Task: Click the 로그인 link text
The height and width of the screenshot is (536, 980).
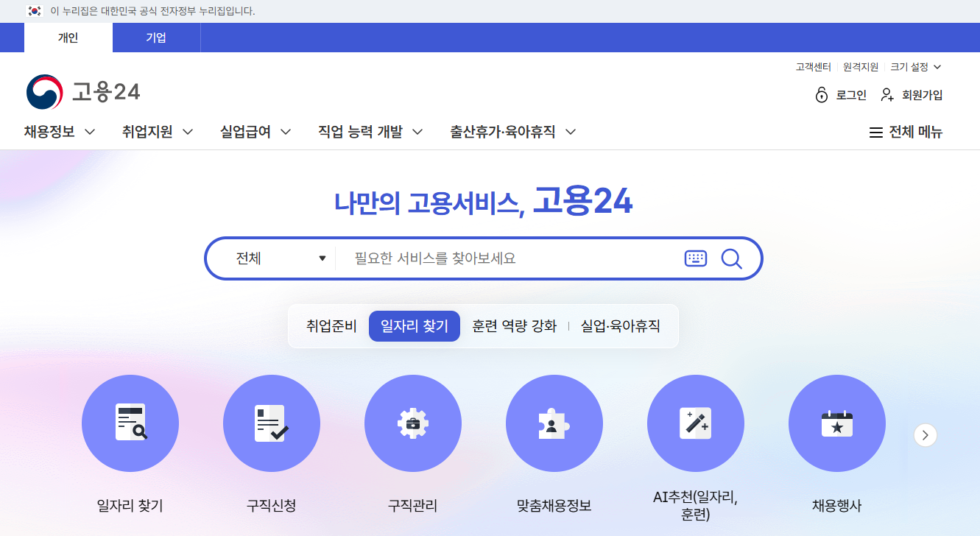Action: [851, 95]
